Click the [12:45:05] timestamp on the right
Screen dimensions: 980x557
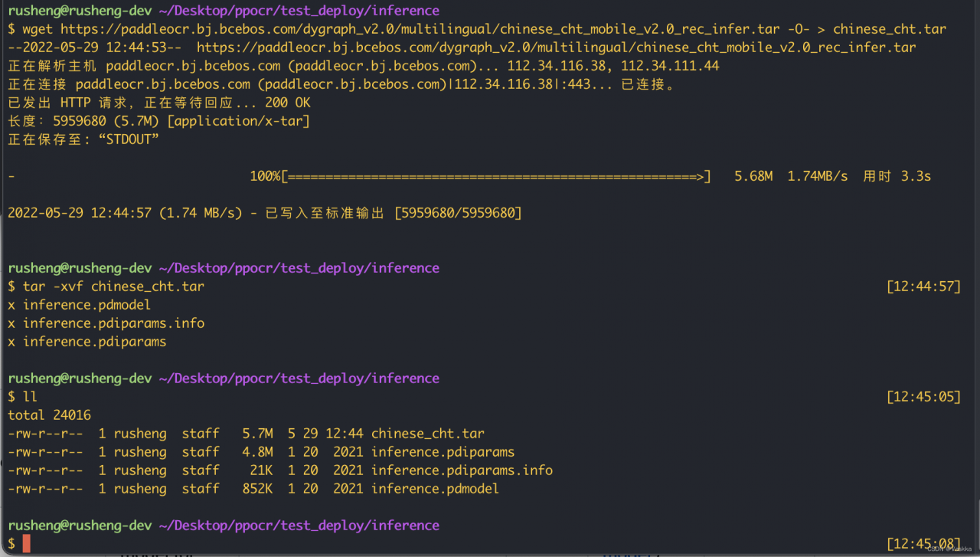(x=923, y=397)
